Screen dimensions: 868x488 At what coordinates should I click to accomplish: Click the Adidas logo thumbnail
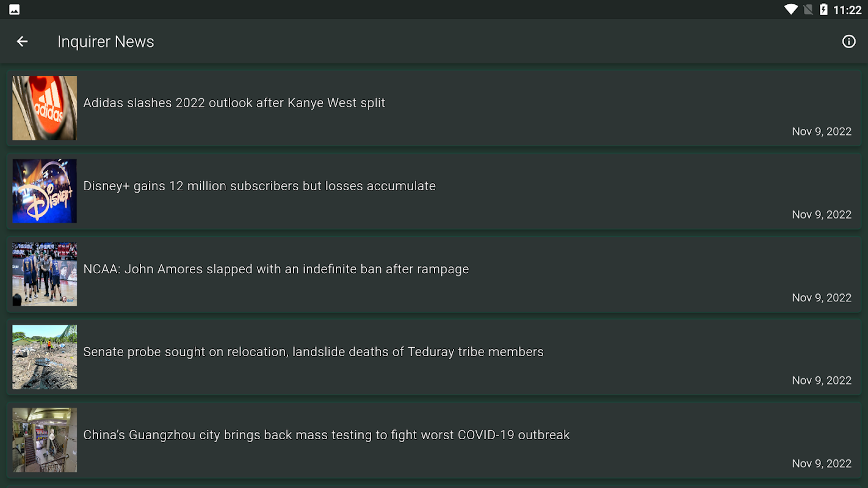45,108
